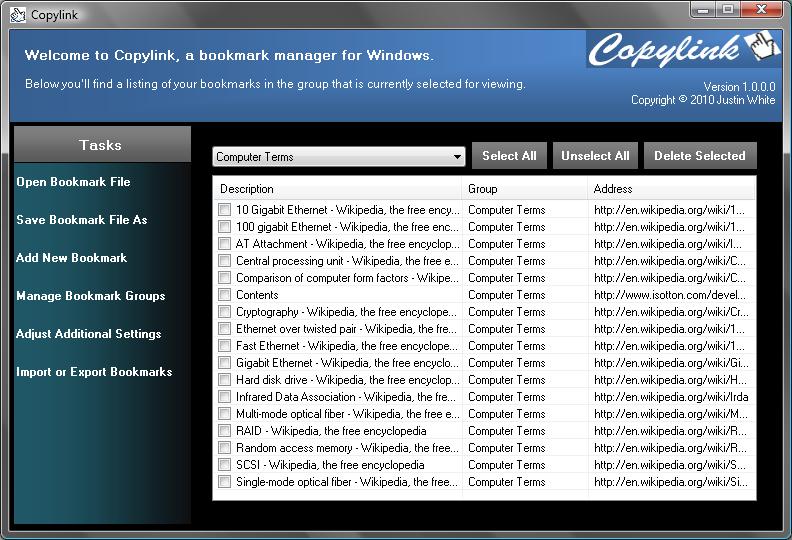Screen dimensions: 792x540
Task: Check the Gigabit Ethernet bookmark checkbox
Action: pyautogui.click(x=224, y=363)
